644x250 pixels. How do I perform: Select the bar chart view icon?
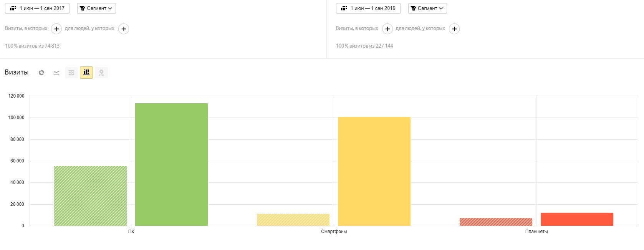tap(86, 73)
